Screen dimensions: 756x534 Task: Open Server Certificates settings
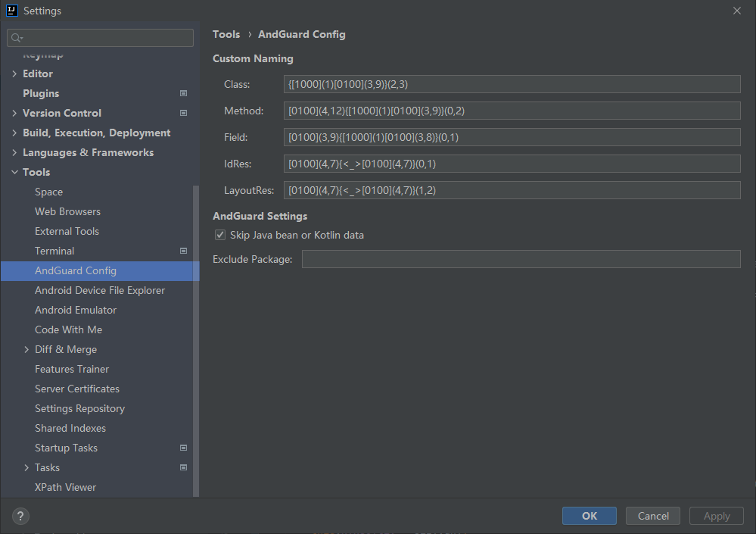click(77, 389)
